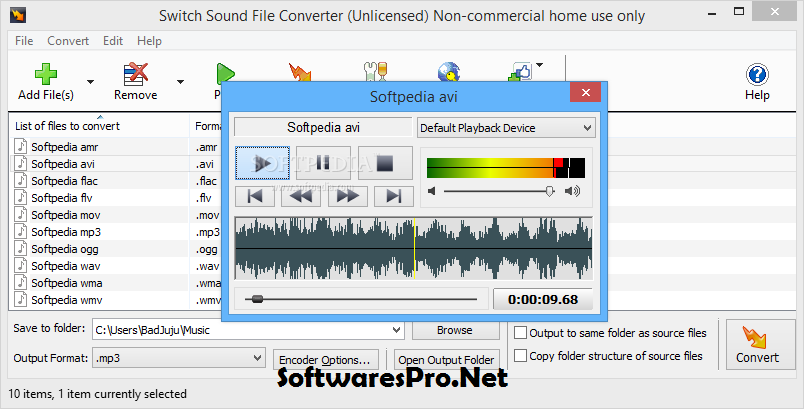The image size is (804, 409).
Task: Click the 0:00:09.68 time display
Action: pos(543,299)
